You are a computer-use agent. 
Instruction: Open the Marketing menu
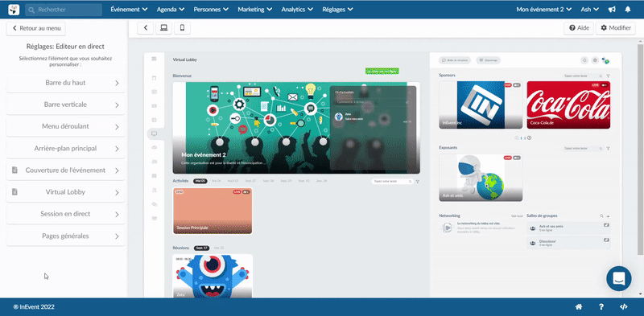pos(254,9)
